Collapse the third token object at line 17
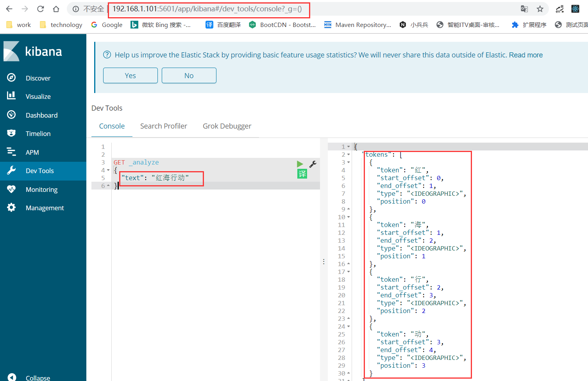 [x=349, y=272]
